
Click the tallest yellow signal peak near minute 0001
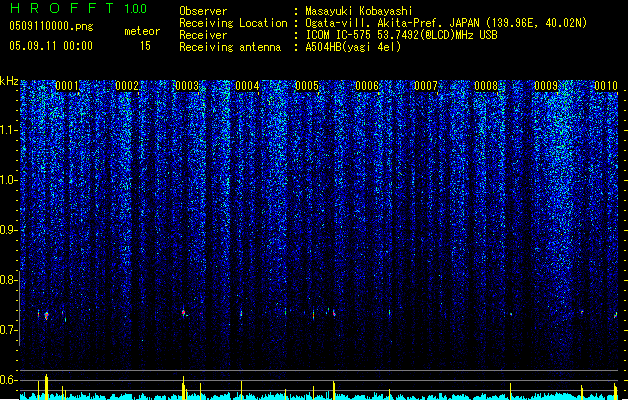pos(47,387)
